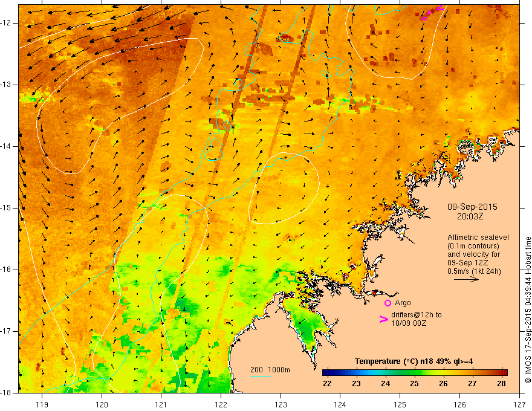532x411 pixels.
Task: Click the time text 20:03Z
Action: [x=470, y=216]
